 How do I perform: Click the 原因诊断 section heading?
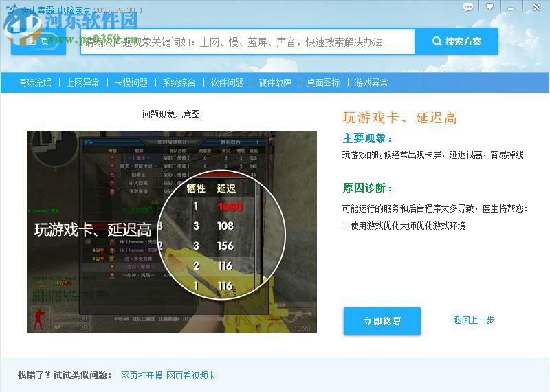point(367,188)
